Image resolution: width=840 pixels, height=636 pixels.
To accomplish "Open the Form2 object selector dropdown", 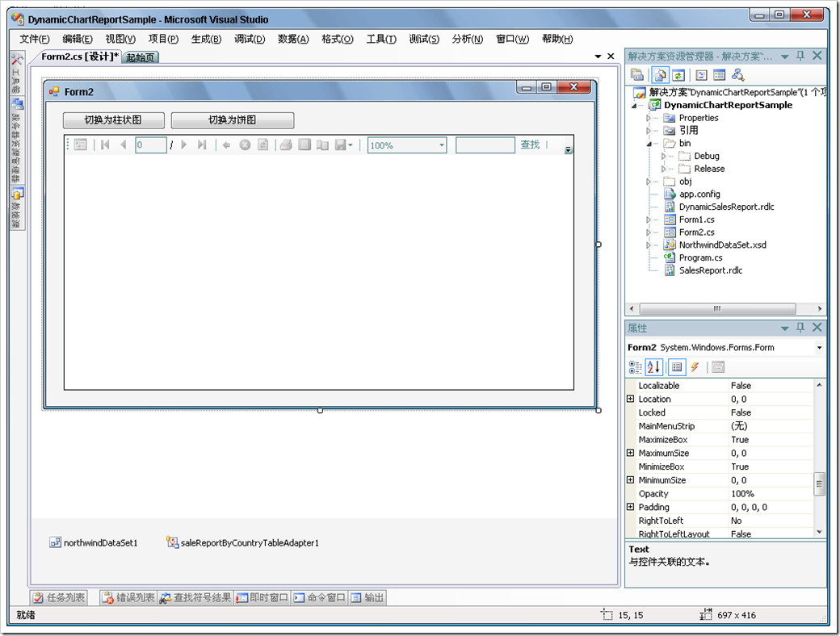I will pos(819,348).
